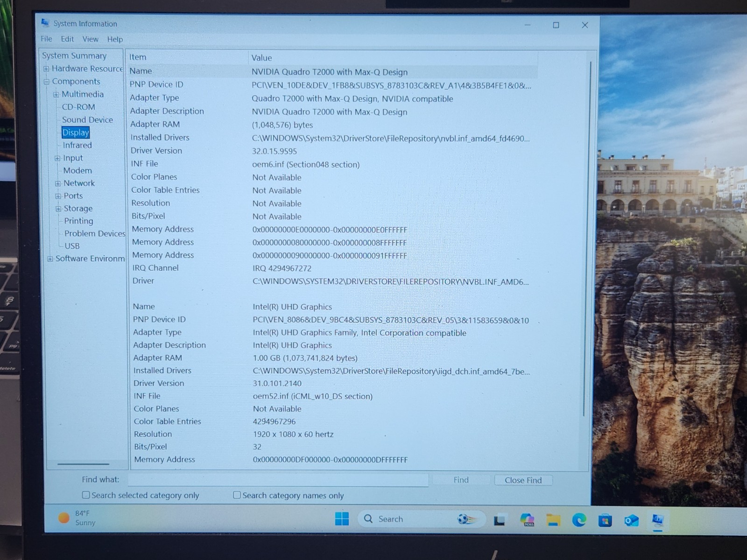Expand the Input node
The height and width of the screenshot is (560, 747).
pyautogui.click(x=57, y=158)
